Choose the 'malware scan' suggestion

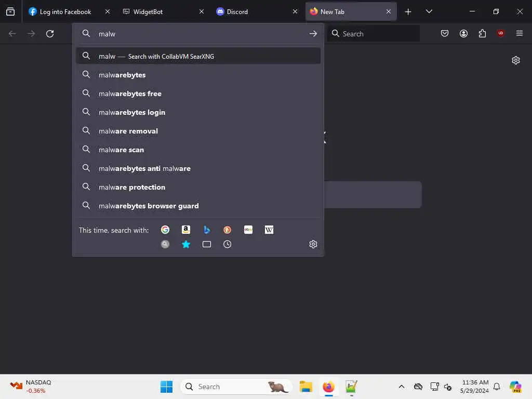198,150
